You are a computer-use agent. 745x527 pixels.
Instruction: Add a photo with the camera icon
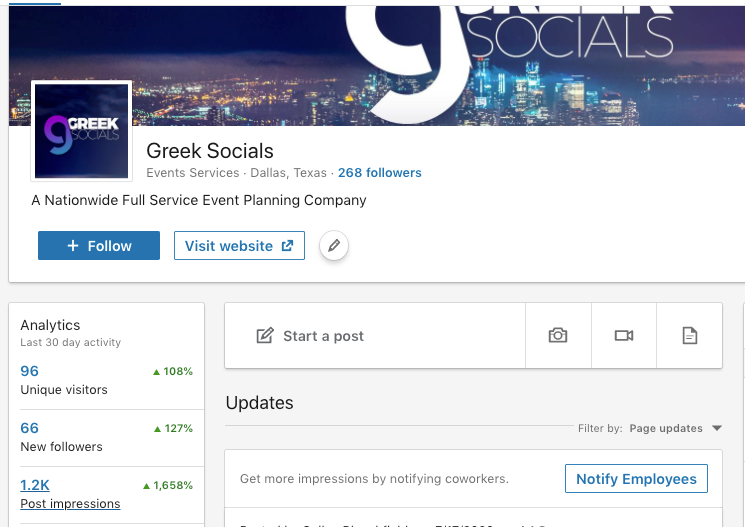(558, 336)
